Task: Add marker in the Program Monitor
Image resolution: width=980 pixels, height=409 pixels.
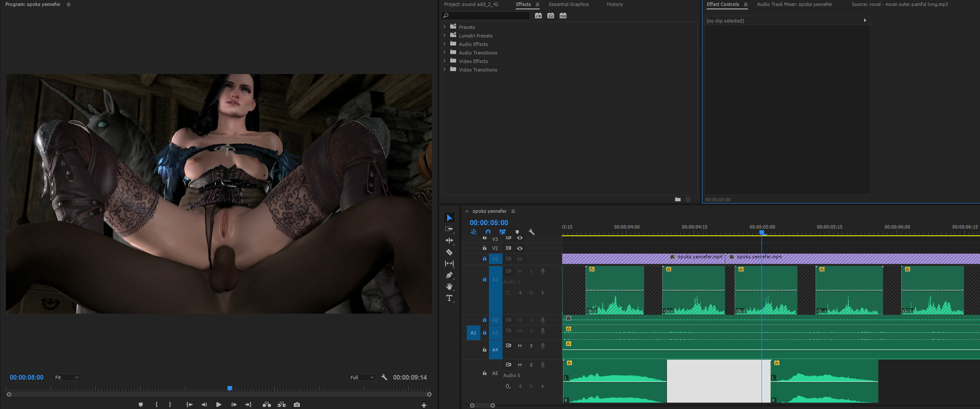Action: (x=141, y=404)
